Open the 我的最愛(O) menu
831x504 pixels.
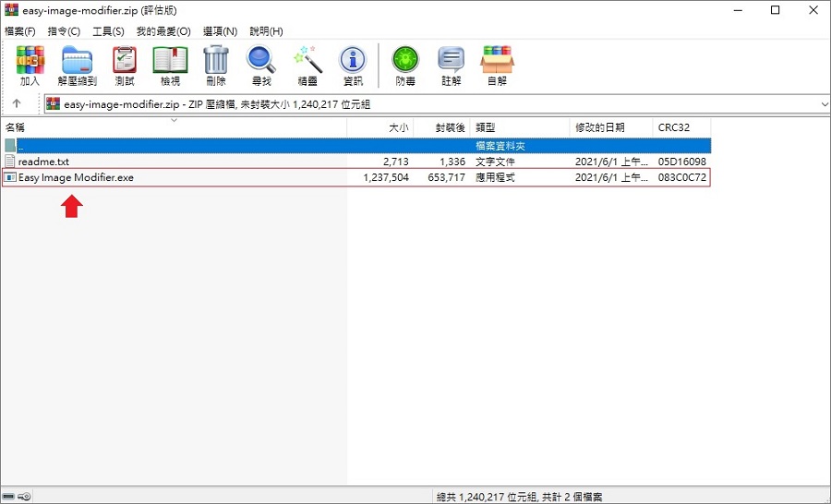(163, 31)
